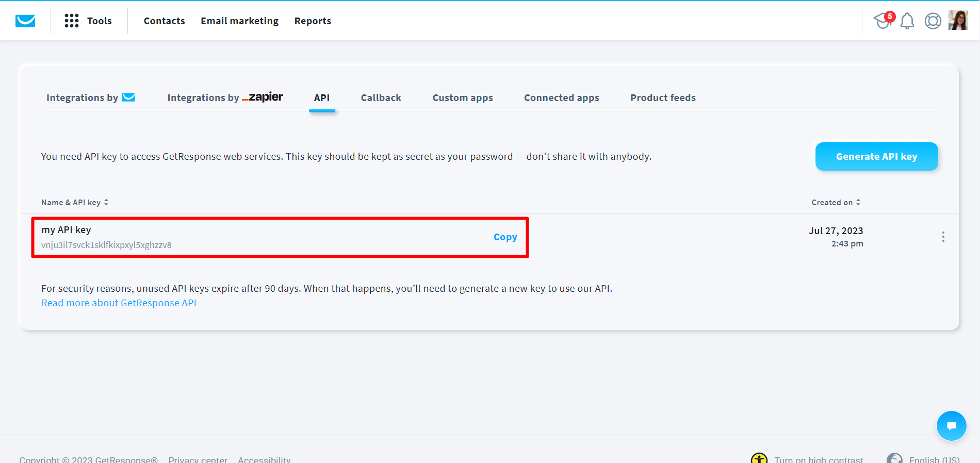Screen dimensions: 980x463
Task: Open the Connected apps tab
Action: pos(562,97)
